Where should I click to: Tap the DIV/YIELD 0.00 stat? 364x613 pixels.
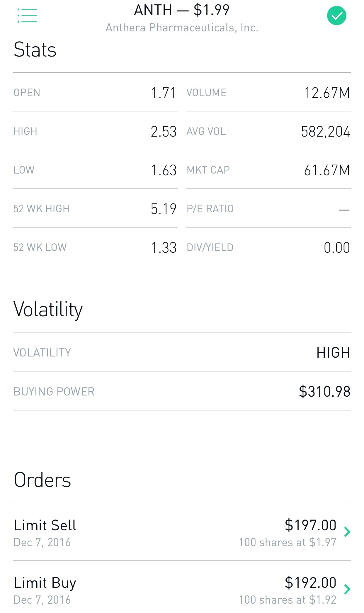tap(337, 248)
